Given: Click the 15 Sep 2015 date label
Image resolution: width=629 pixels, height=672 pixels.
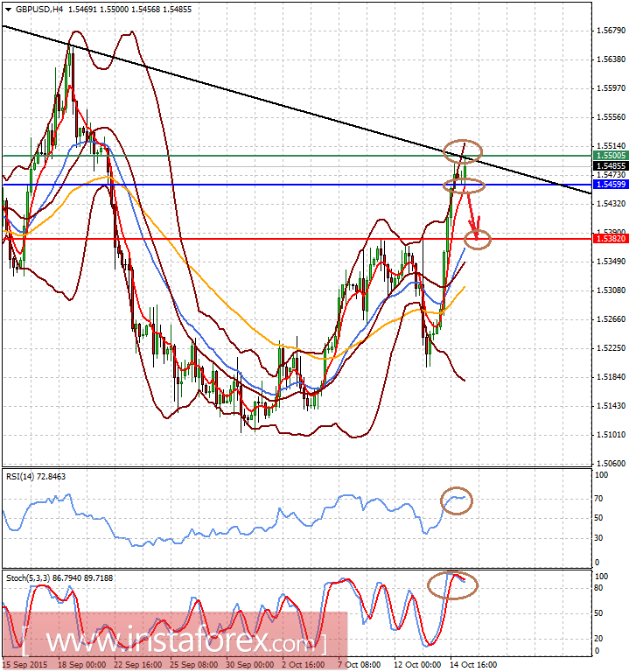Looking at the screenshot, I should pyautogui.click(x=24, y=665).
